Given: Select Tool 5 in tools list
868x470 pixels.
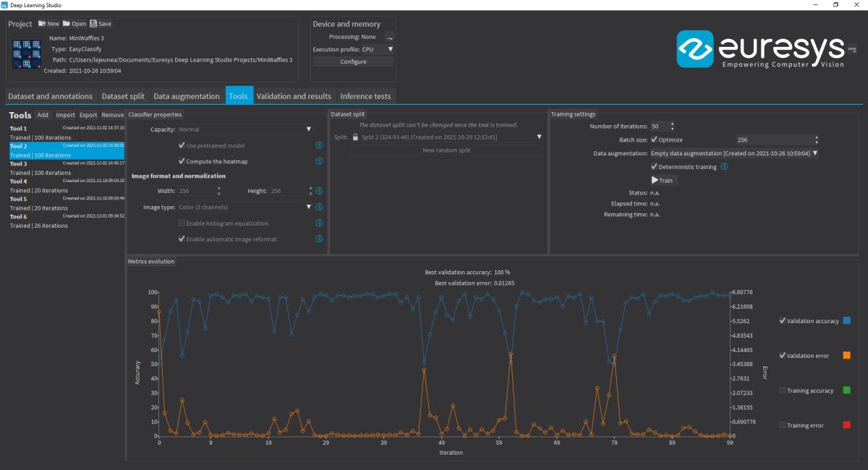Looking at the screenshot, I should pos(67,203).
